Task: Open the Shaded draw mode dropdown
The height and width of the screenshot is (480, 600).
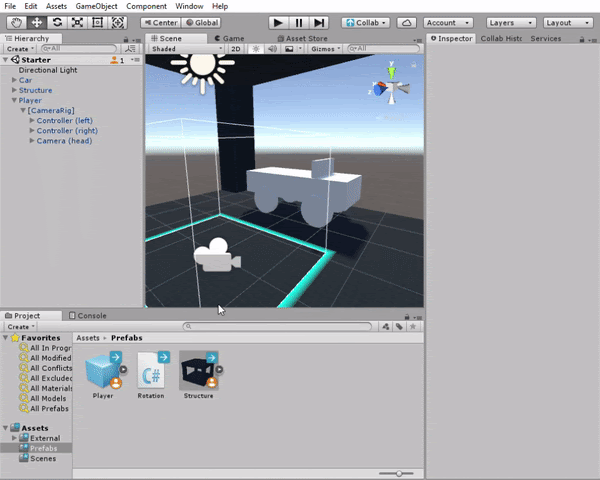Action: pos(186,49)
